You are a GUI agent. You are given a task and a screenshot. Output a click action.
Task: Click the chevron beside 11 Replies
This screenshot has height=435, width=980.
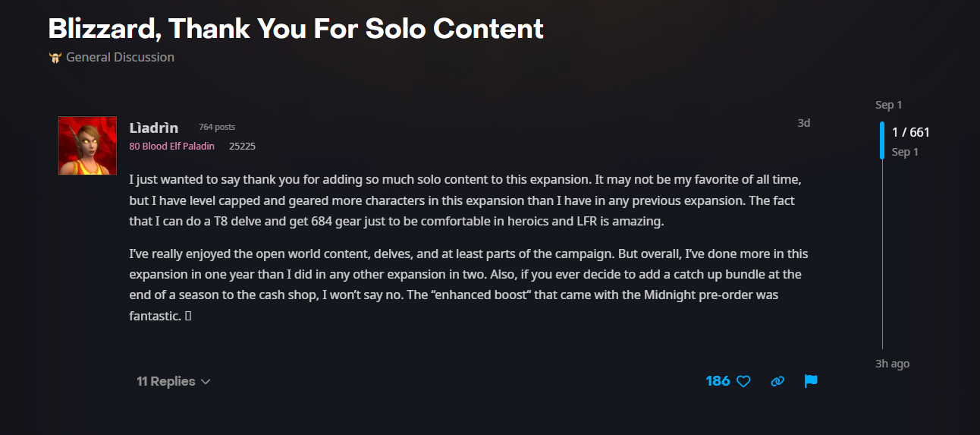(x=206, y=382)
